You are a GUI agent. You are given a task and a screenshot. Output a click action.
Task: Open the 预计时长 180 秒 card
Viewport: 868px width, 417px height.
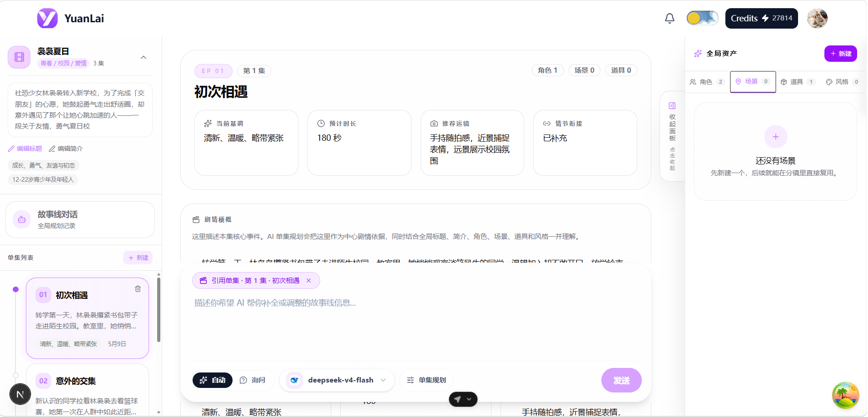pos(359,143)
